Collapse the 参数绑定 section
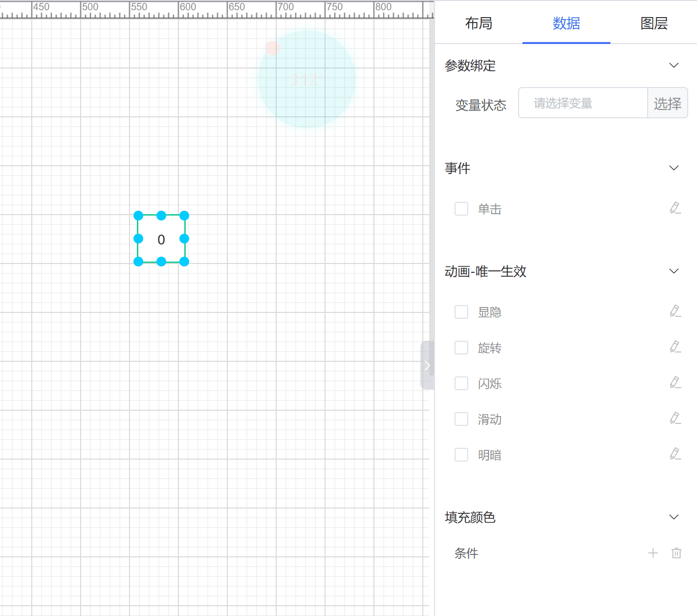The height and width of the screenshot is (616, 697). point(674,66)
